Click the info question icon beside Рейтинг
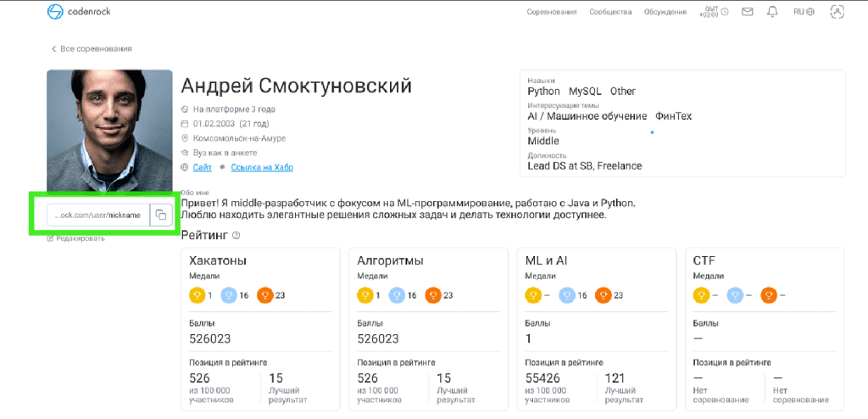This screenshot has width=868, height=419. pos(236,236)
